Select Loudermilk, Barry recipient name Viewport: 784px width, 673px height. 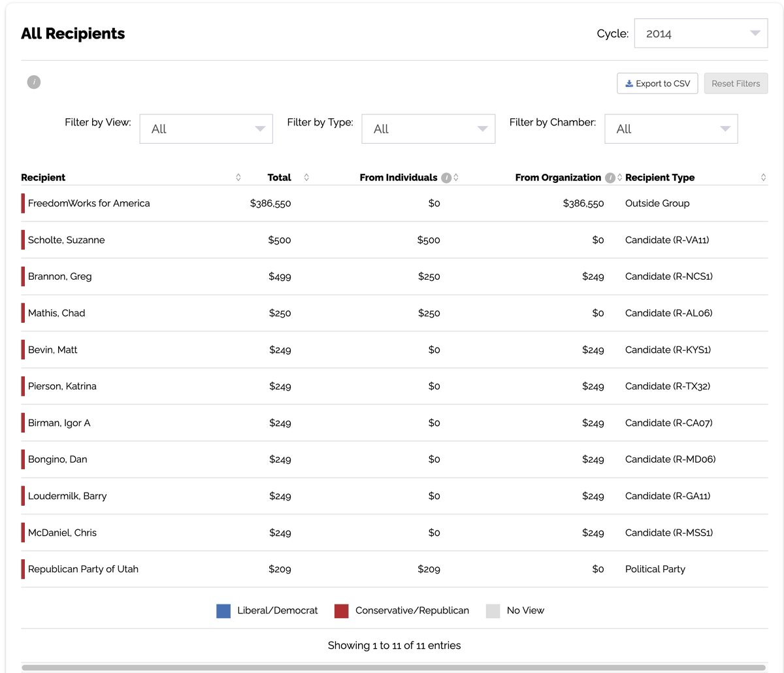[x=67, y=496]
